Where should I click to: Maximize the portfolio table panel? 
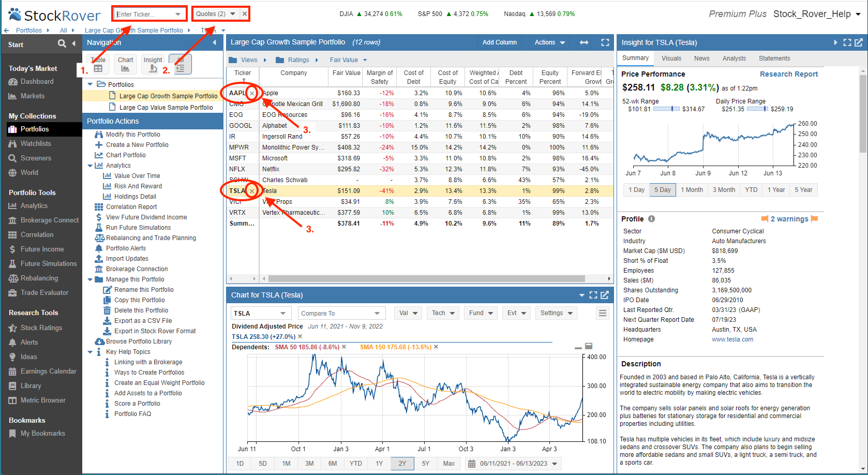[605, 42]
